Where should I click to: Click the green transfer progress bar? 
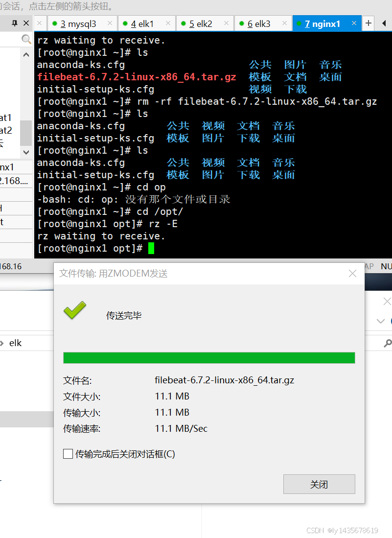209,358
